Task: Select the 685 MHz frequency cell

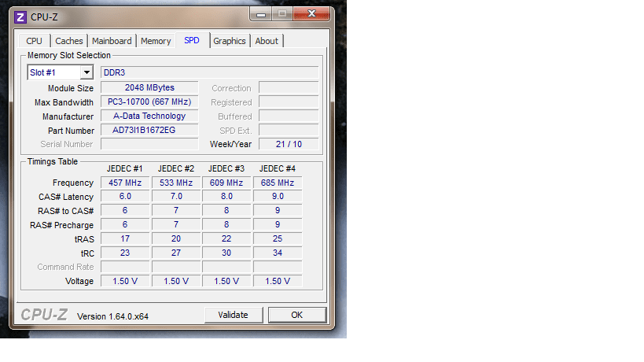Action: (x=278, y=183)
